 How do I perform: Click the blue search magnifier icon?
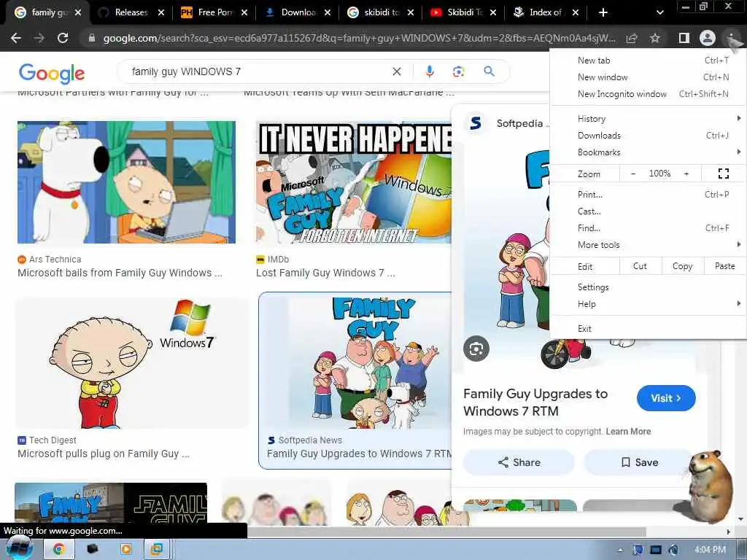489,71
